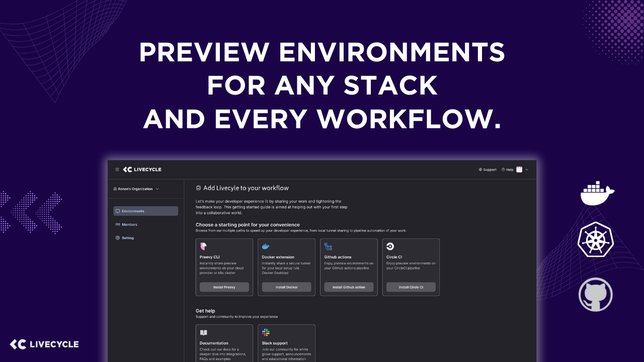Image resolution: width=644 pixels, height=362 pixels.
Task: Click the user avatar in the header
Action: pyautogui.click(x=519, y=170)
